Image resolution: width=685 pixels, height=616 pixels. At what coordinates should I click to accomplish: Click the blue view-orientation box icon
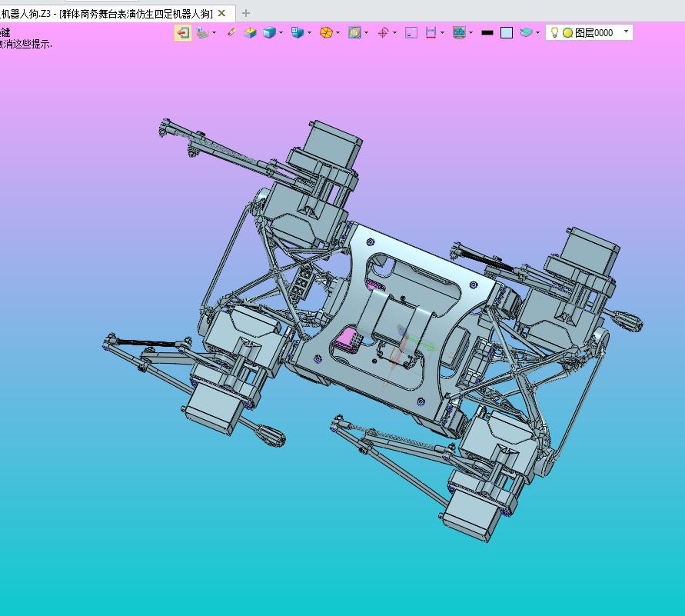pos(298,32)
